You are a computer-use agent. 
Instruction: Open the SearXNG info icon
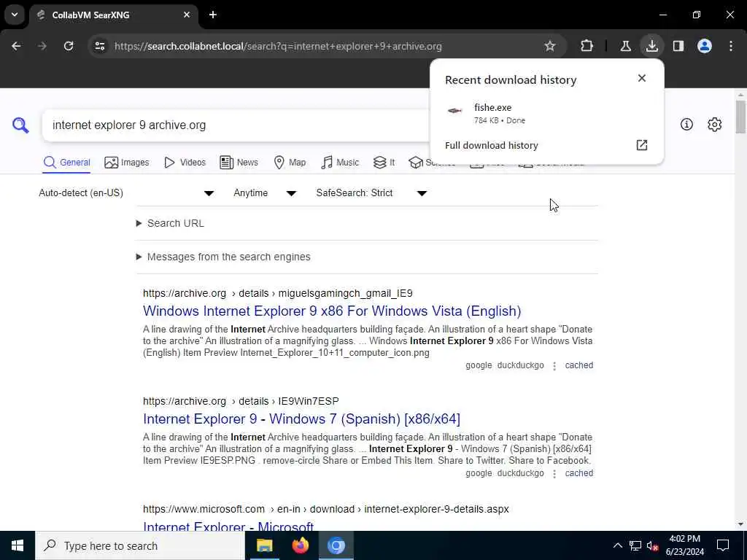coord(686,124)
